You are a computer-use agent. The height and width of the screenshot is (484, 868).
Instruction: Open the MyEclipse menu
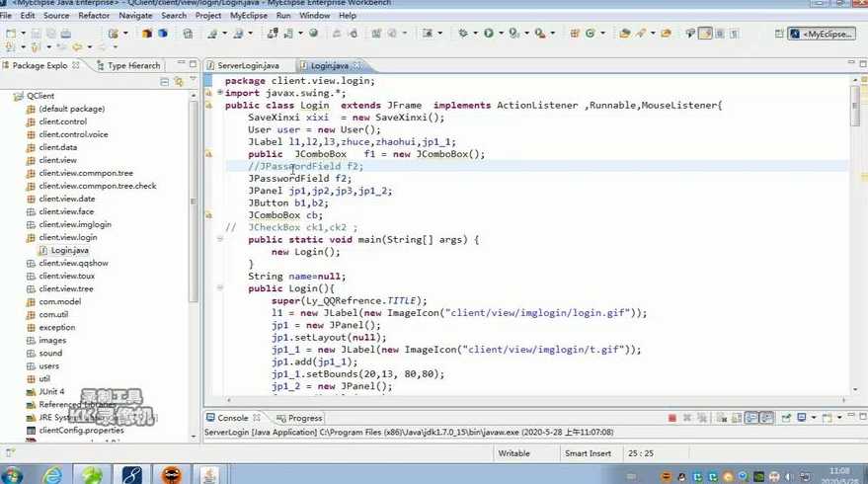[249, 16]
